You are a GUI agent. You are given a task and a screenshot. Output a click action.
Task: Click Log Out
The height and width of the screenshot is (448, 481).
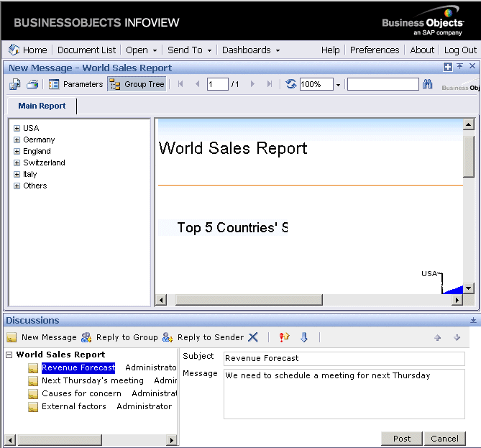click(460, 50)
